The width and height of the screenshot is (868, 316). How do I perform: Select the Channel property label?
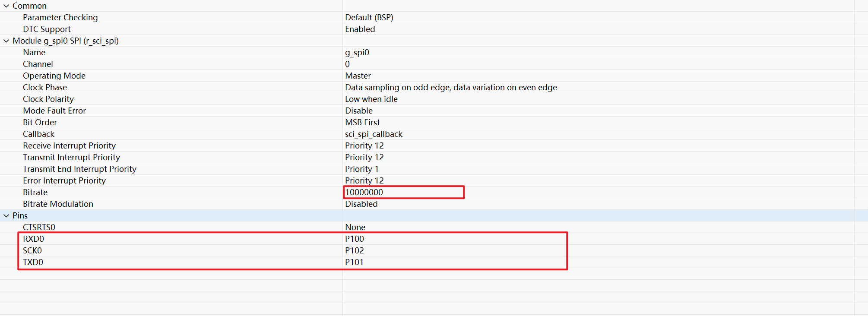[x=38, y=64]
